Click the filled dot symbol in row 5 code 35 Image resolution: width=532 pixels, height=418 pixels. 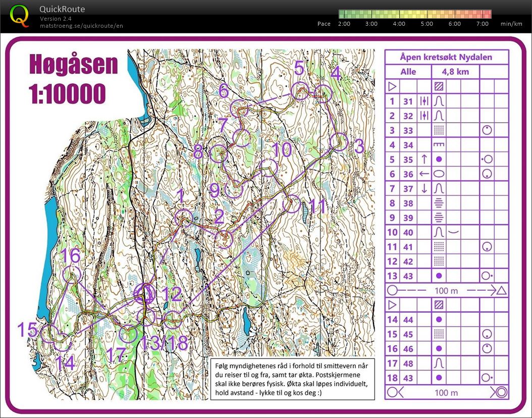point(439,159)
